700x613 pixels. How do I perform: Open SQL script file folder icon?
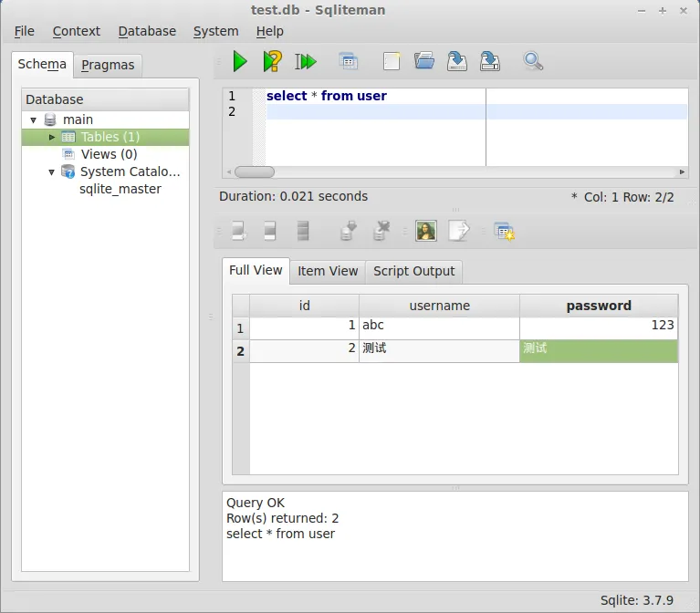[424, 61]
